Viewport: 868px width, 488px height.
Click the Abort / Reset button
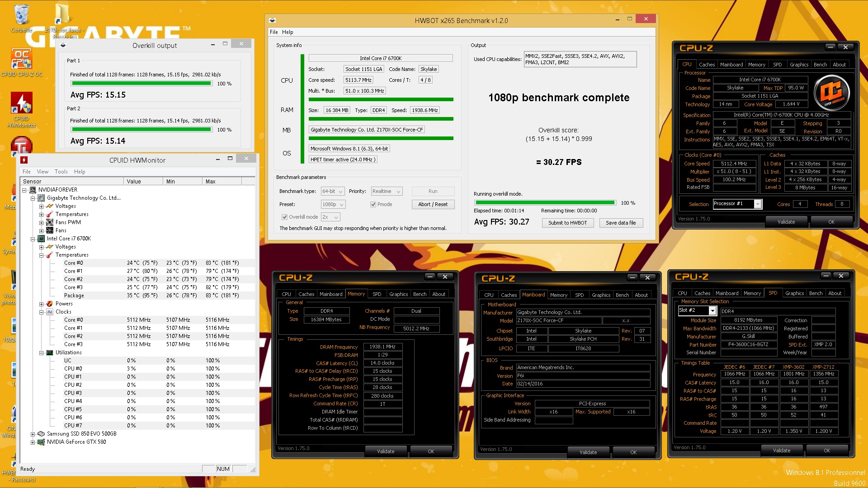coord(433,204)
